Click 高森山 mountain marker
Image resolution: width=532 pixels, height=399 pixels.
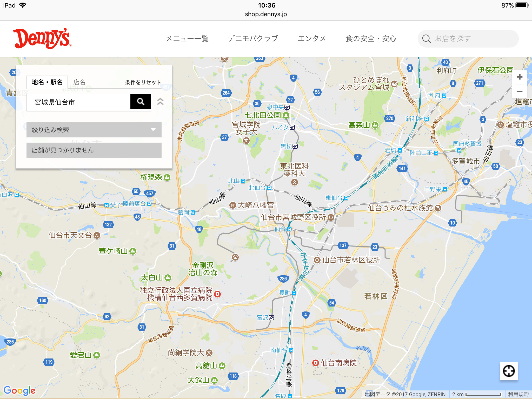click(375, 125)
